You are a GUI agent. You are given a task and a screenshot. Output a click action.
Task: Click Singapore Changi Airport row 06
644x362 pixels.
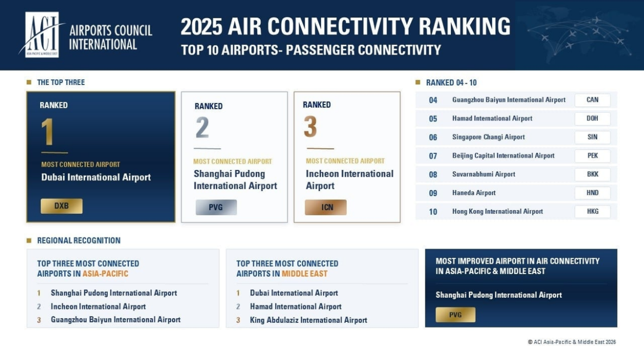pyautogui.click(x=516, y=137)
